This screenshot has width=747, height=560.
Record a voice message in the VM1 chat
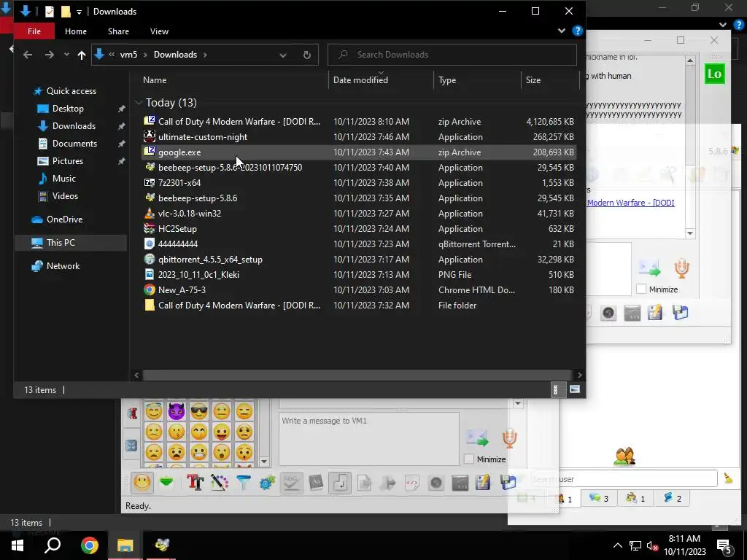[509, 438]
